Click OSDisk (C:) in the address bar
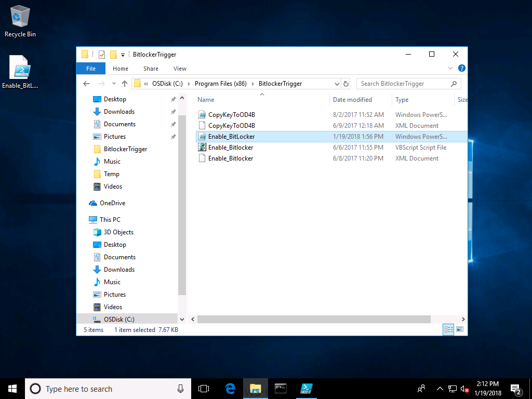Image resolution: width=532 pixels, height=399 pixels. 167,84
